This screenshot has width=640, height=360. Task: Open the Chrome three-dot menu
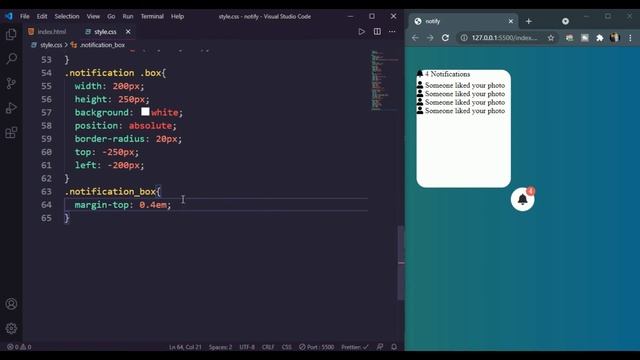(630, 38)
